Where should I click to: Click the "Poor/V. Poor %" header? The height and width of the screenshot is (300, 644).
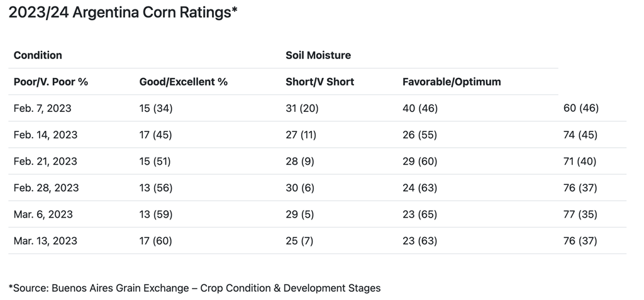point(51,82)
